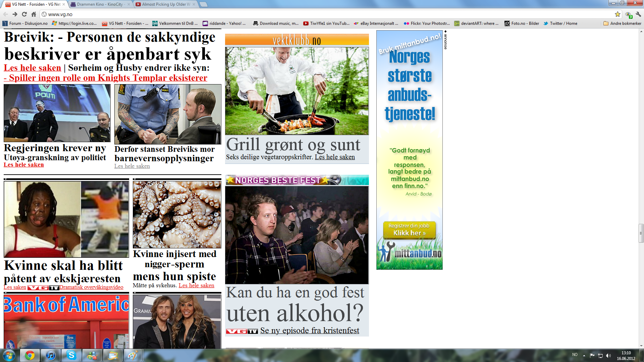Click the Grammy red carpet couple photo
Screen dimensions: 644x362
tap(177, 322)
